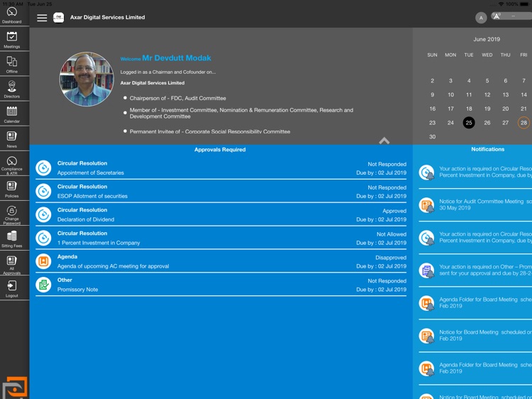Select June 3 on the calendar
The image size is (532, 399).
[450, 81]
